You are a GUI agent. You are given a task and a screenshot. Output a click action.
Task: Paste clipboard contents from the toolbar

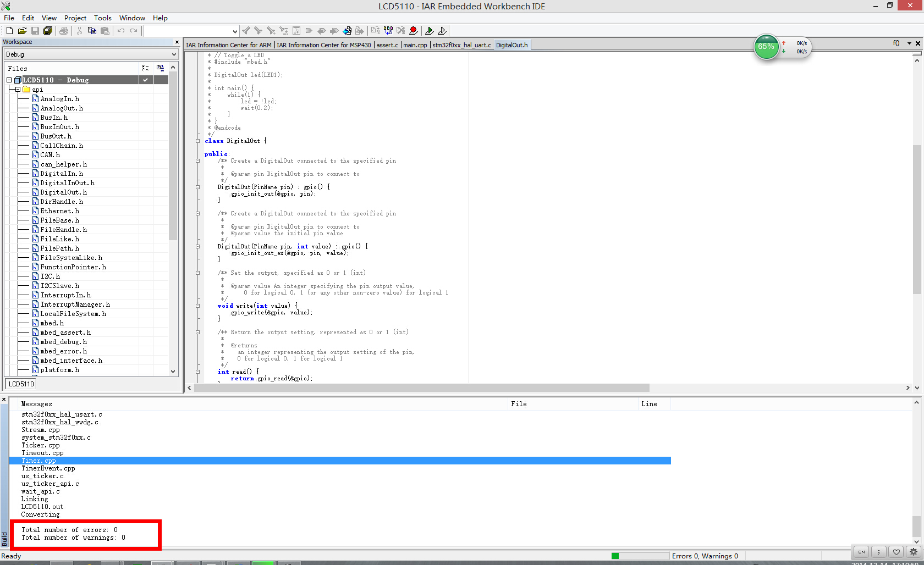[x=105, y=31]
